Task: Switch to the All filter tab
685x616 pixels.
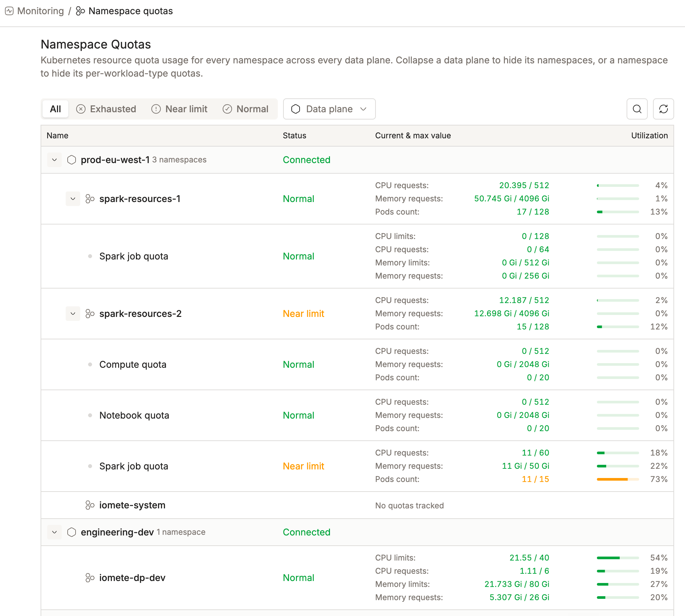Action: (55, 109)
